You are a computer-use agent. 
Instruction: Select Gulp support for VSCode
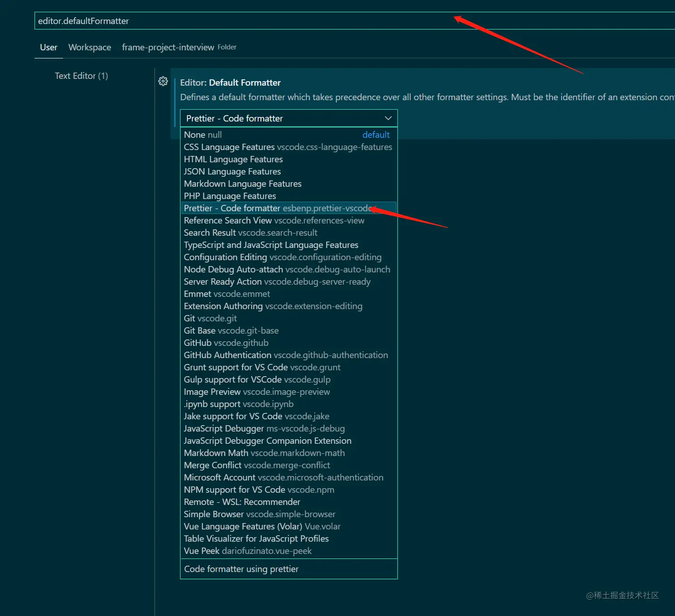[289, 379]
